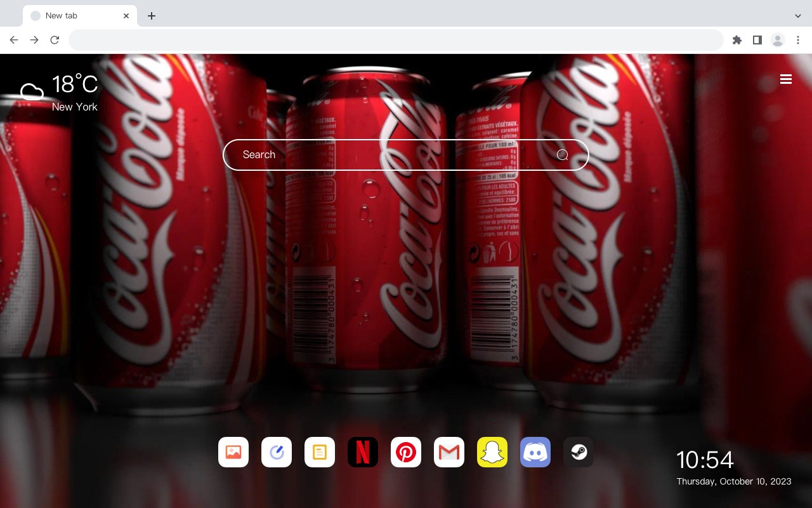Click the 18°C temperature reading

(x=75, y=84)
